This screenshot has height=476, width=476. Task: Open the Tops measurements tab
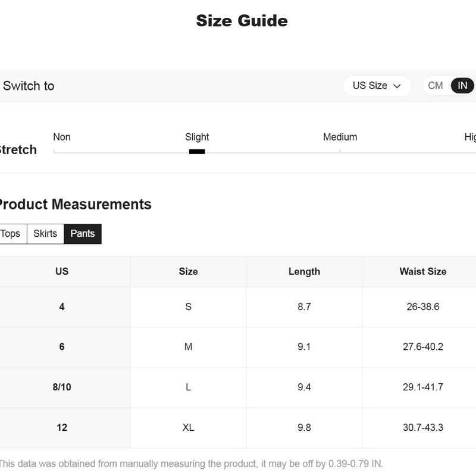[x=11, y=234]
